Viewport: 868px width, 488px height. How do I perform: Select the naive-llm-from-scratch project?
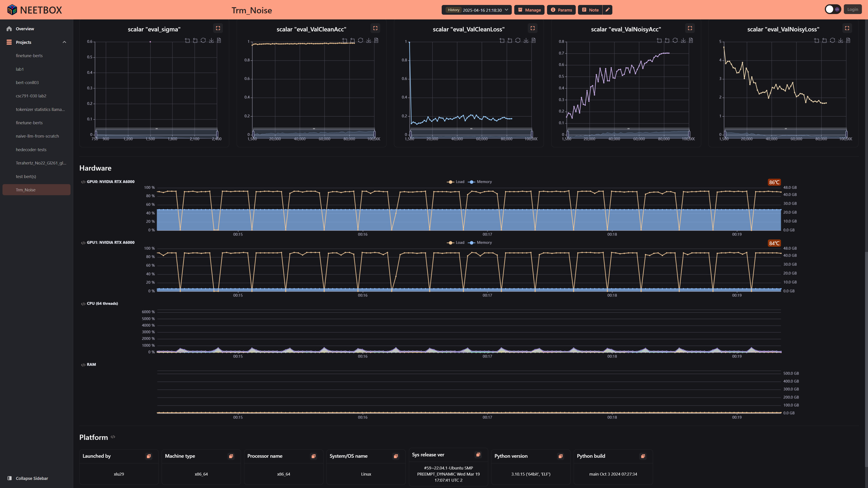pyautogui.click(x=37, y=136)
